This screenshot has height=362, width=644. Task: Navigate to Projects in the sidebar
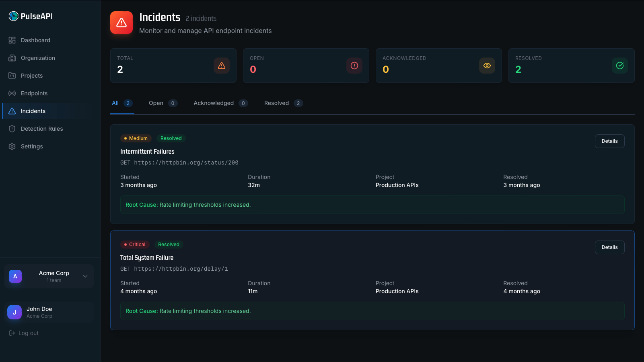click(x=31, y=76)
